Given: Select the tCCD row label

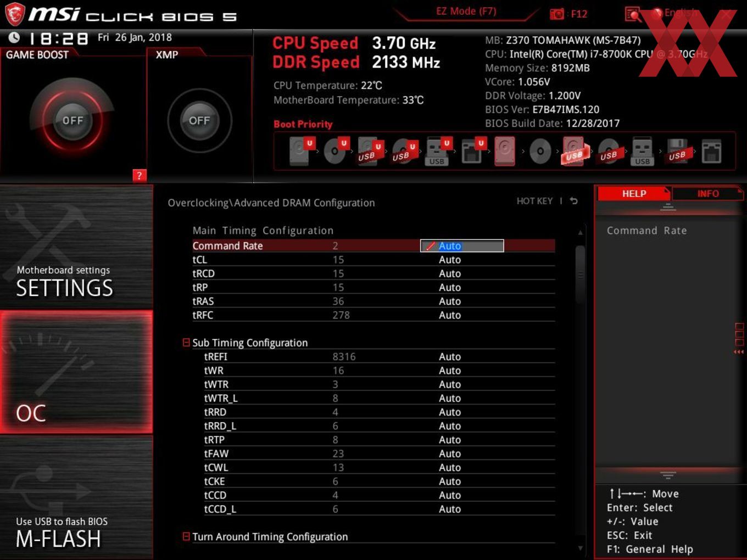Looking at the screenshot, I should (215, 495).
